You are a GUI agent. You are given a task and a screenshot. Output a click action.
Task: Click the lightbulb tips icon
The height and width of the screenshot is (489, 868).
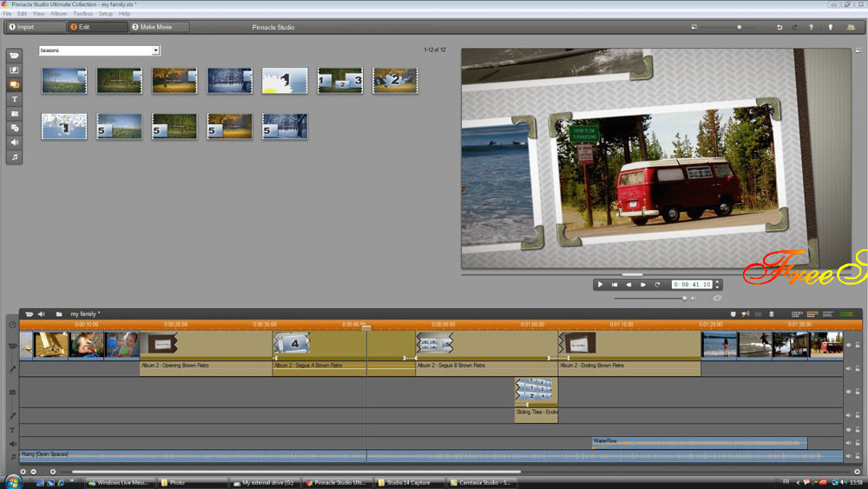(831, 27)
